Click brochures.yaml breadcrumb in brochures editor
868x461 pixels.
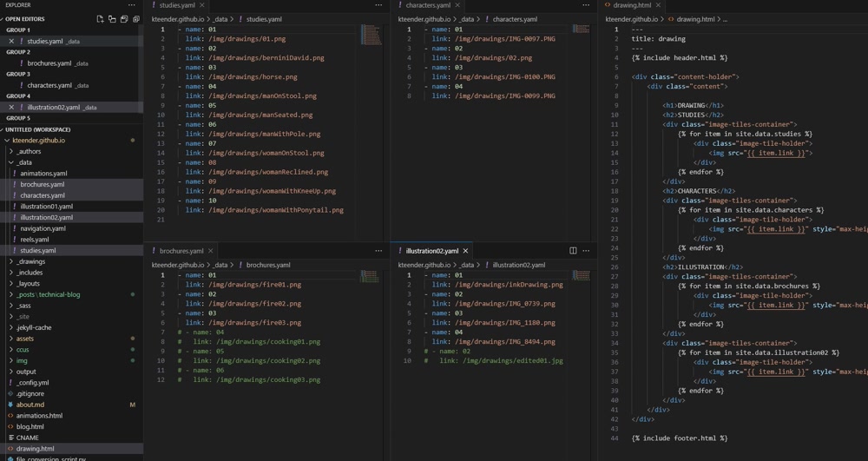point(268,265)
